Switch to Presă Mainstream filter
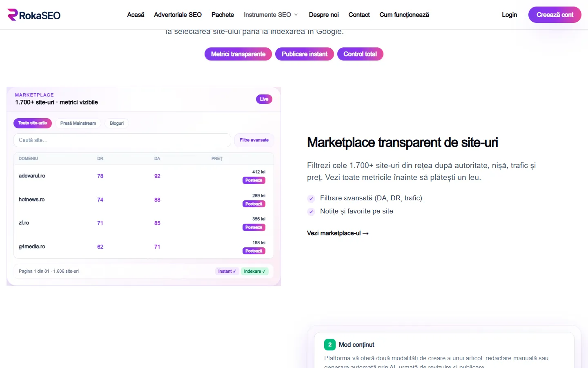 click(x=78, y=123)
